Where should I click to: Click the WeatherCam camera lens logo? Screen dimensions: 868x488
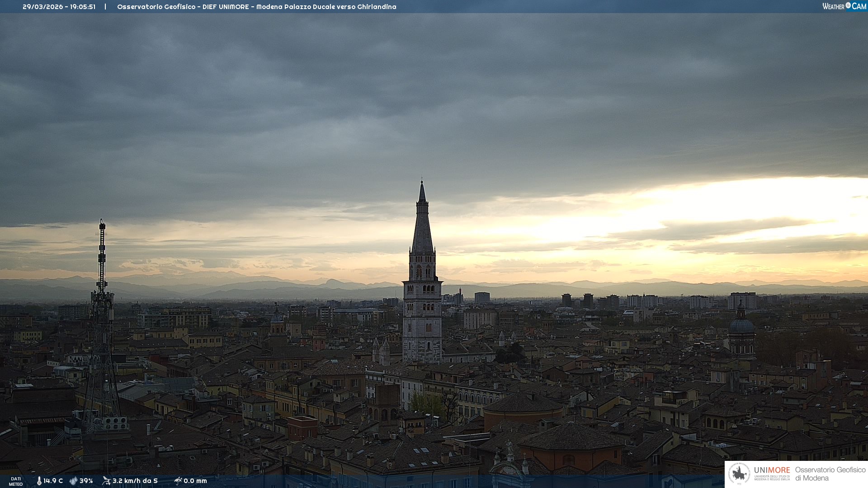click(848, 5)
